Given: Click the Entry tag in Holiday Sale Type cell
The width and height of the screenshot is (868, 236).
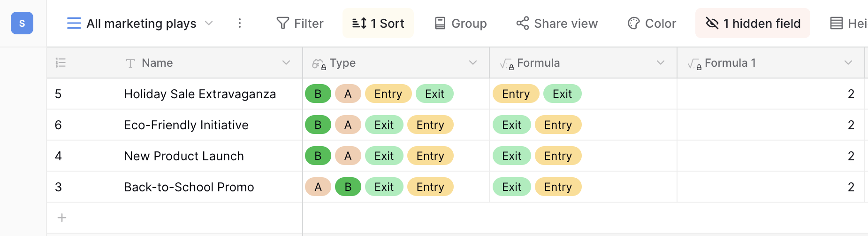Looking at the screenshot, I should 388,94.
